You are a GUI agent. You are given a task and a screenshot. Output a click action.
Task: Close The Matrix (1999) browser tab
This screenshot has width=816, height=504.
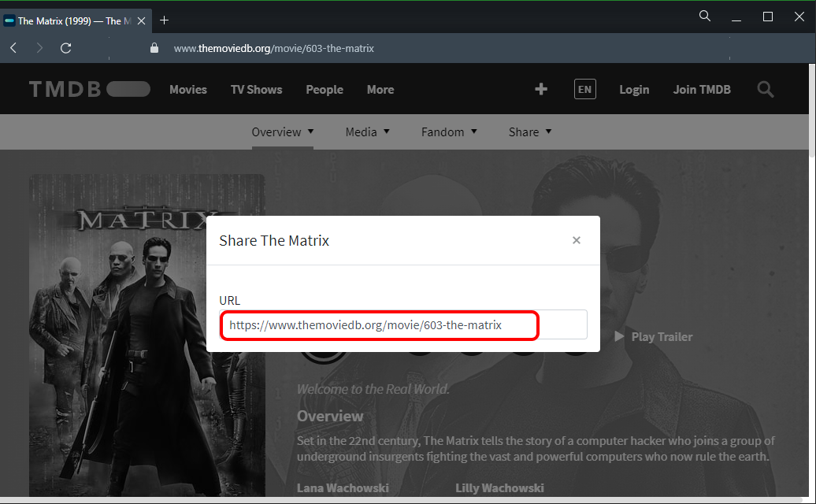(141, 20)
